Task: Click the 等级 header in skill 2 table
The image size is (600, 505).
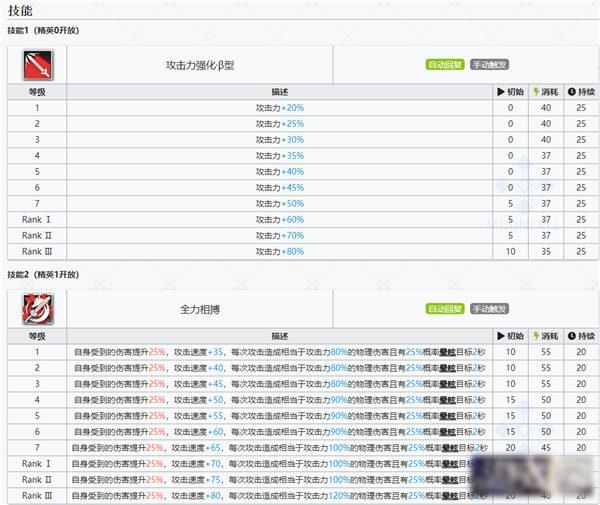Action: tap(37, 336)
